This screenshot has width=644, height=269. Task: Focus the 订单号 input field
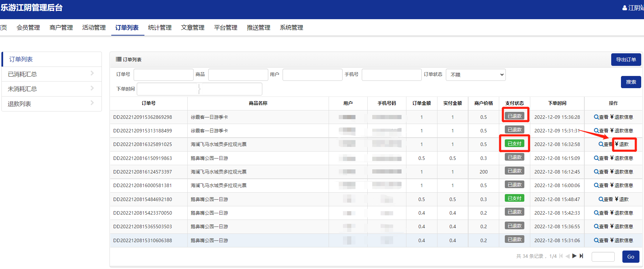(163, 75)
